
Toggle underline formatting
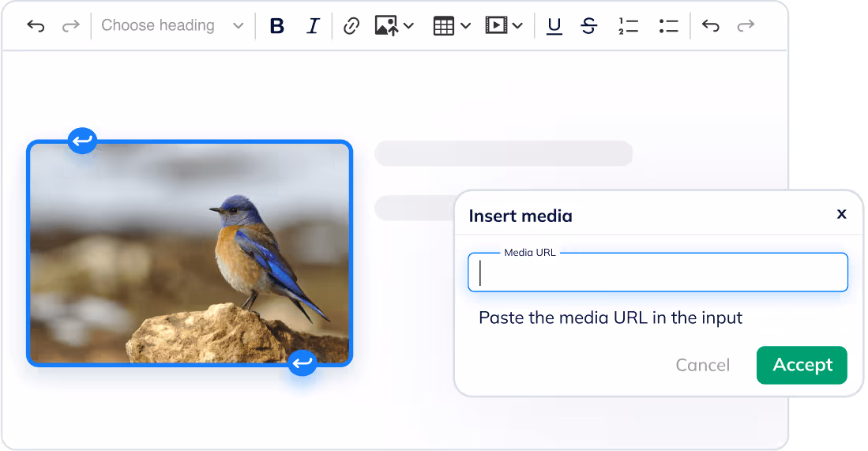(x=554, y=26)
